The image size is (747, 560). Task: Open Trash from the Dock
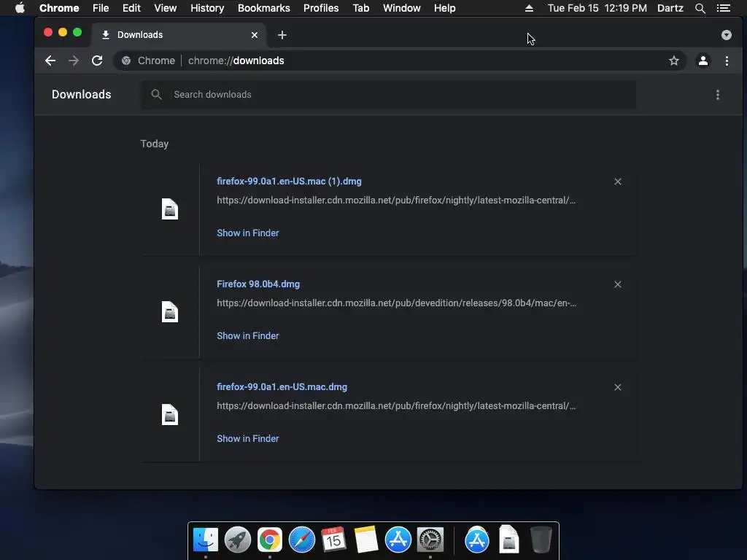[x=541, y=540]
